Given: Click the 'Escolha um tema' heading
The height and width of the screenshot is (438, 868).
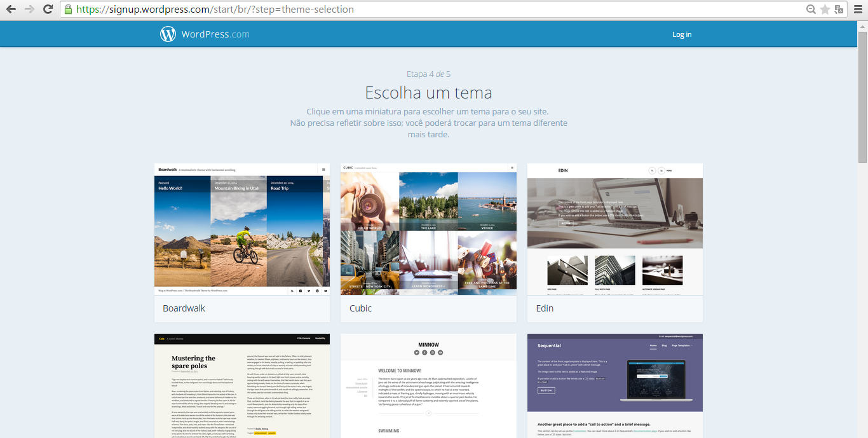Looking at the screenshot, I should 428,93.
